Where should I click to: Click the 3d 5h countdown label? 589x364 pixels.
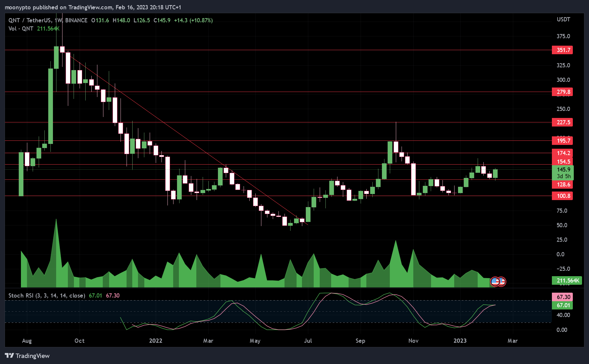(x=564, y=176)
